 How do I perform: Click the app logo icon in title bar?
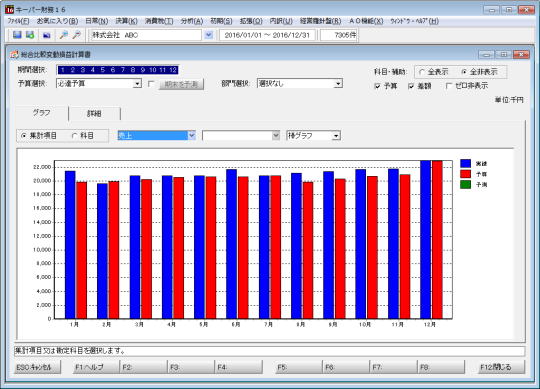point(10,9)
